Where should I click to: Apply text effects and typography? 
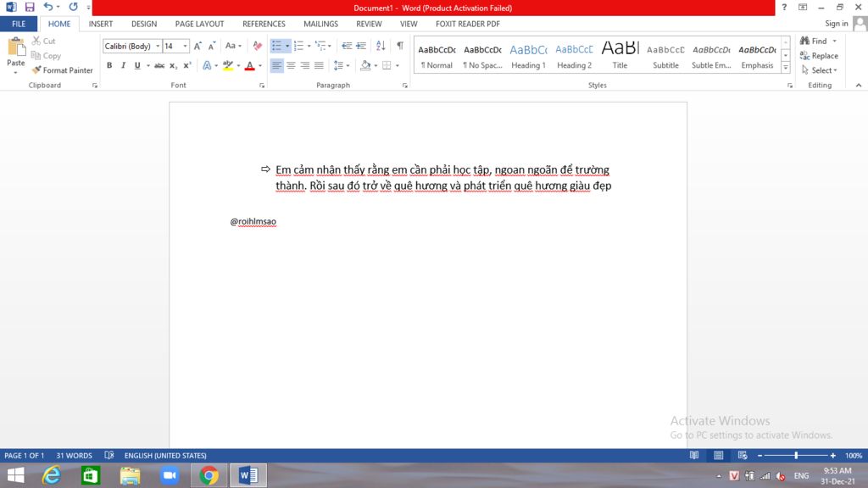pyautogui.click(x=207, y=65)
